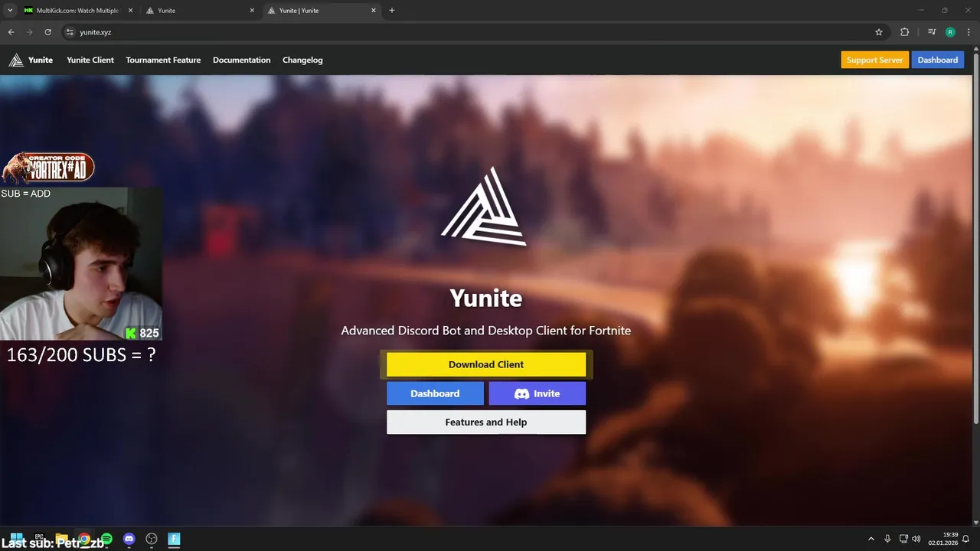Open network status icon in system tray

903,540
